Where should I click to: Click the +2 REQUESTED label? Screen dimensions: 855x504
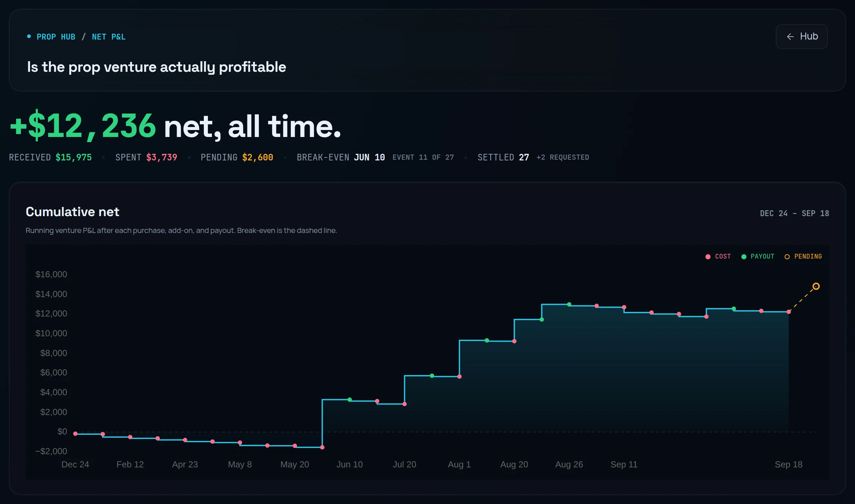click(x=563, y=157)
